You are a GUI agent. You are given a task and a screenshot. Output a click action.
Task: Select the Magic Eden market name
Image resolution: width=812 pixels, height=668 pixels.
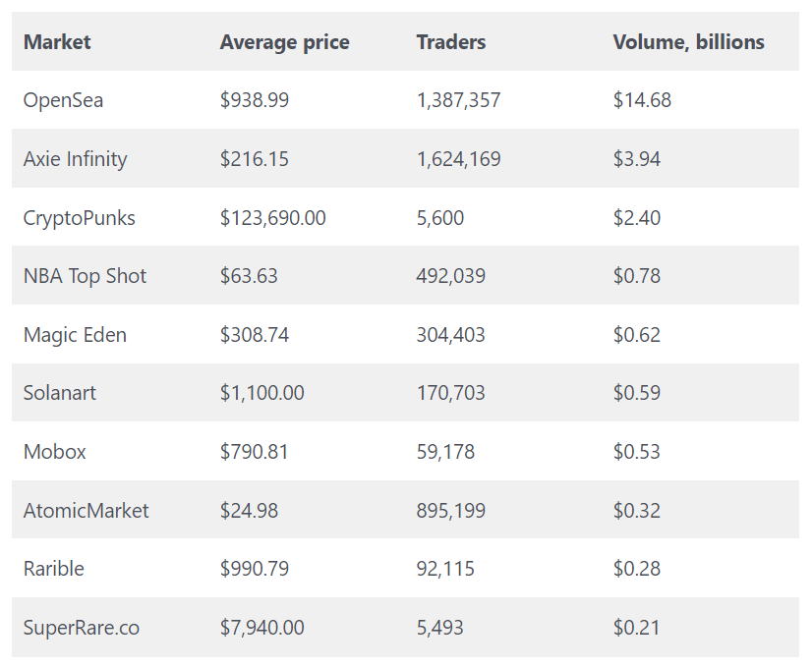(x=75, y=335)
